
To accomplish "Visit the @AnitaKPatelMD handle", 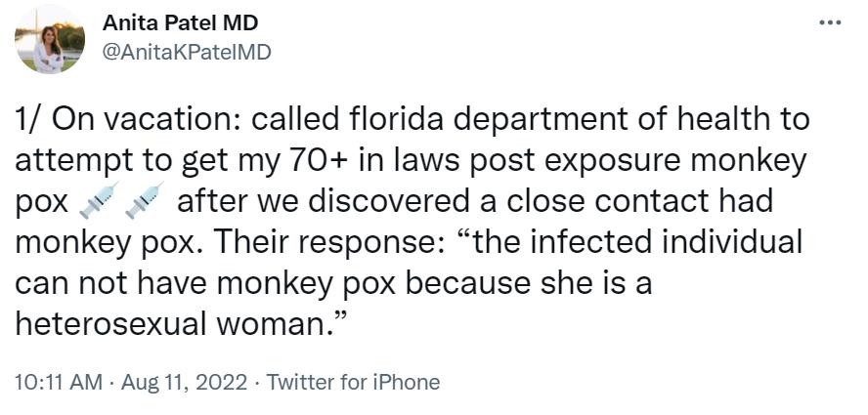I will point(186,52).
